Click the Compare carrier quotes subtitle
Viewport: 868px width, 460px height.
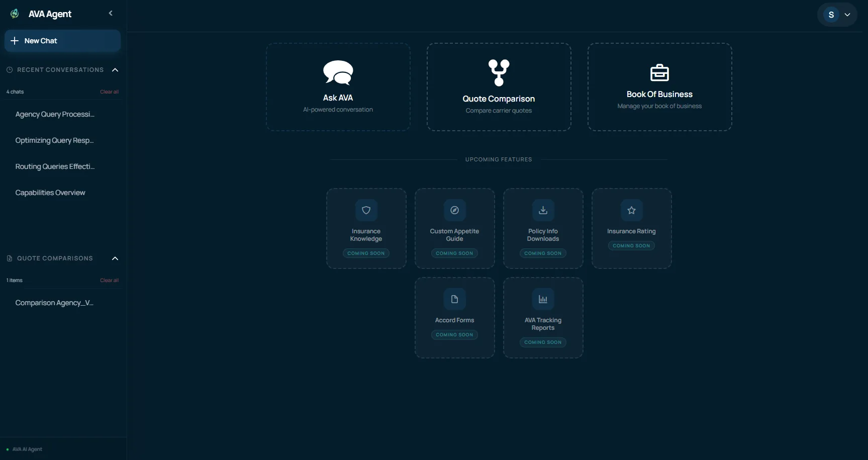click(x=499, y=111)
